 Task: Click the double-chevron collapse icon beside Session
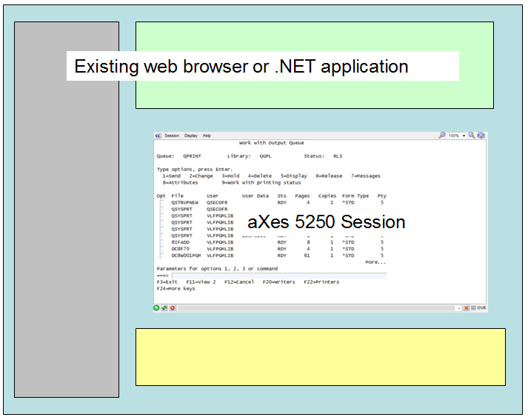click(158, 136)
